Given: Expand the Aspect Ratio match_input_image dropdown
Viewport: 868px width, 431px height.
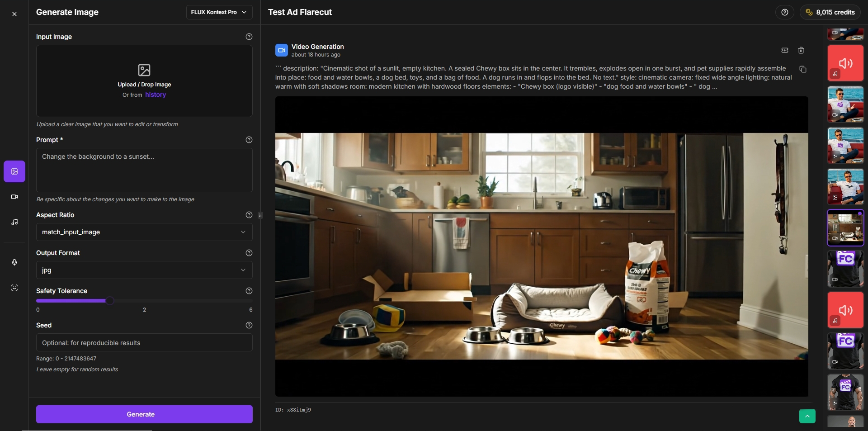Looking at the screenshot, I should point(144,232).
